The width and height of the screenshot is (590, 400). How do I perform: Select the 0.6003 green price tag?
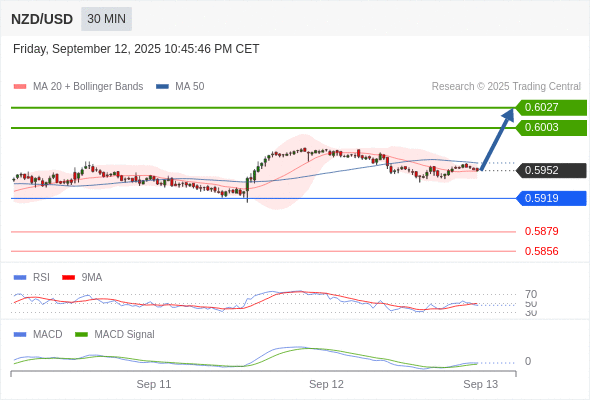551,128
